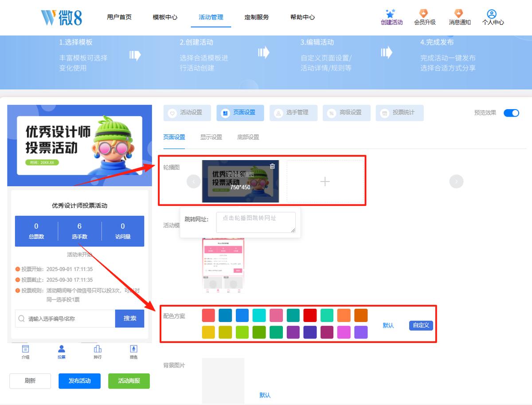Tap the 投票 icon in preview navigation
532x405 pixels.
(x=61, y=349)
